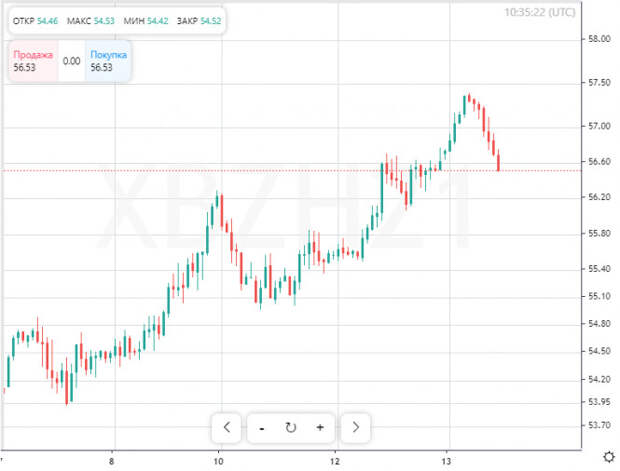This screenshot has height=471, width=620.
Task: Click the МИН low price value
Action: [x=157, y=21]
